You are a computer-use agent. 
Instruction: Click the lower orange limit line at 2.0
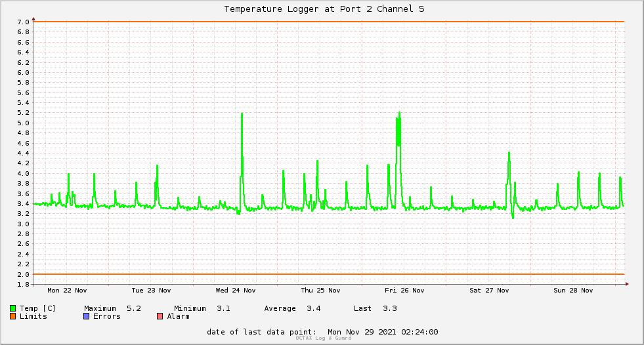click(329, 274)
